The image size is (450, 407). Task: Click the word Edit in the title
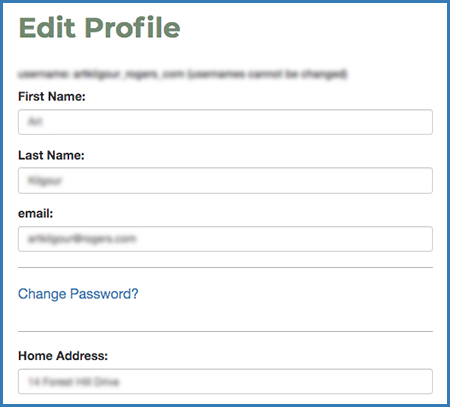(x=47, y=27)
